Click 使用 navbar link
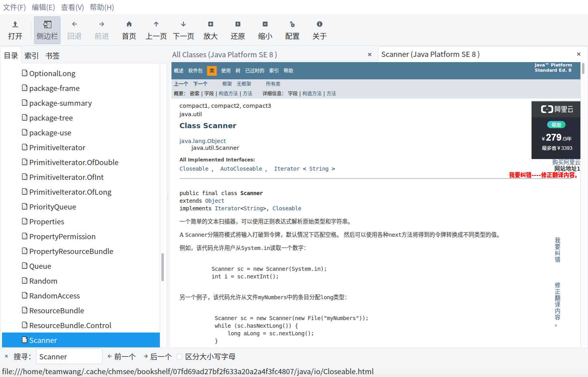Image resolution: width=588 pixels, height=377 pixels. (226, 71)
